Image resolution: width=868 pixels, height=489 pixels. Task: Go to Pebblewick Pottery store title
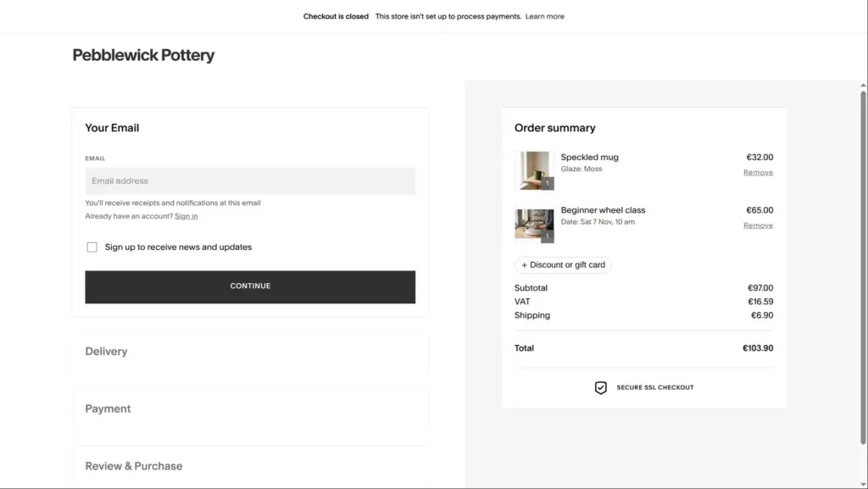[143, 55]
